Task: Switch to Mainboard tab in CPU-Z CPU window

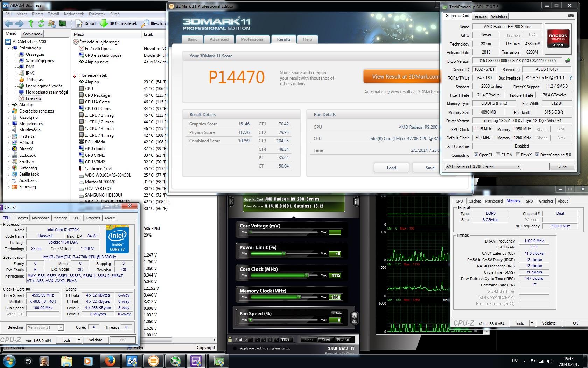Action: [x=41, y=218]
